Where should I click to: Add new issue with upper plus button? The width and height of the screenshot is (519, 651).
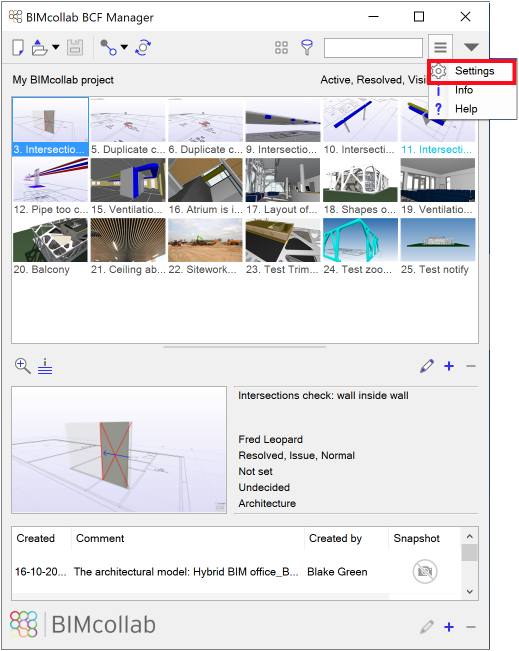449,366
